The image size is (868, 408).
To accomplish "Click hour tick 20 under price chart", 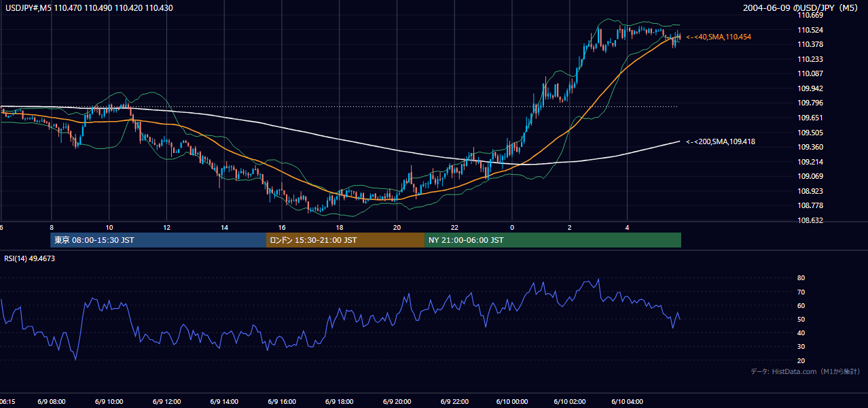I will tap(397, 227).
